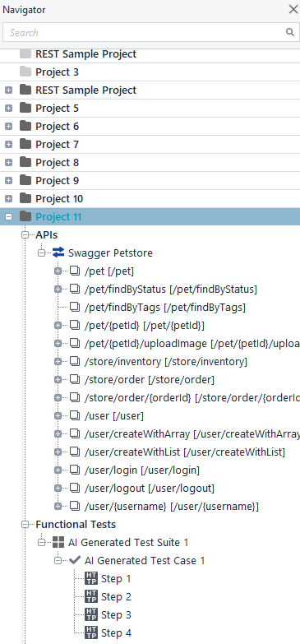The height and width of the screenshot is (644, 300).
Task: Click the /pet/findByStatus resource icon
Action: [x=74, y=290]
